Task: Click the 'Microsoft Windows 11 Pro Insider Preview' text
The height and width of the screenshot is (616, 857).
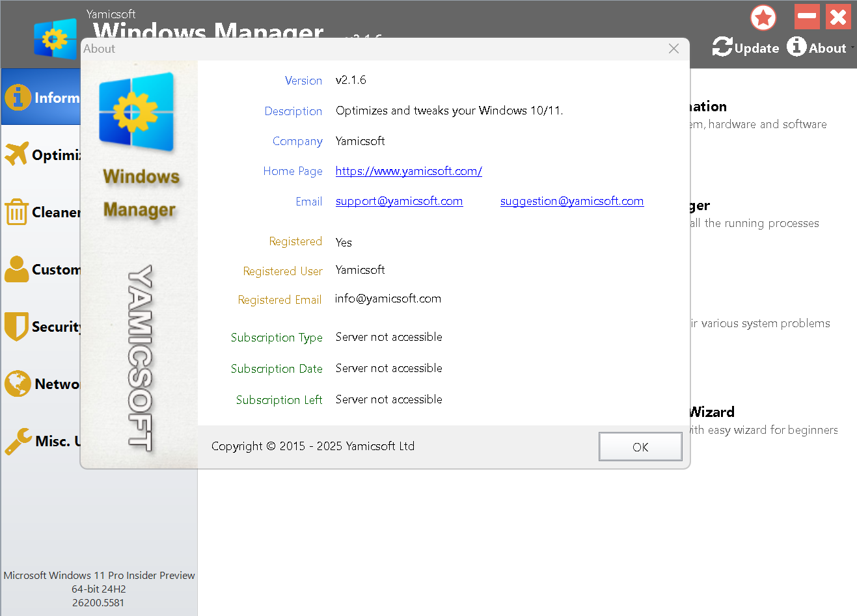Action: coord(99,575)
